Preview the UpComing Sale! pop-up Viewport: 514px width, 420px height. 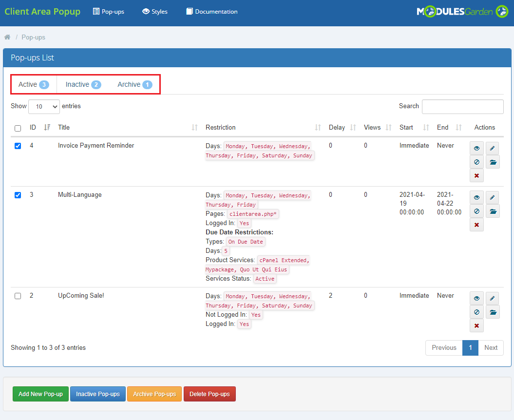click(x=476, y=298)
